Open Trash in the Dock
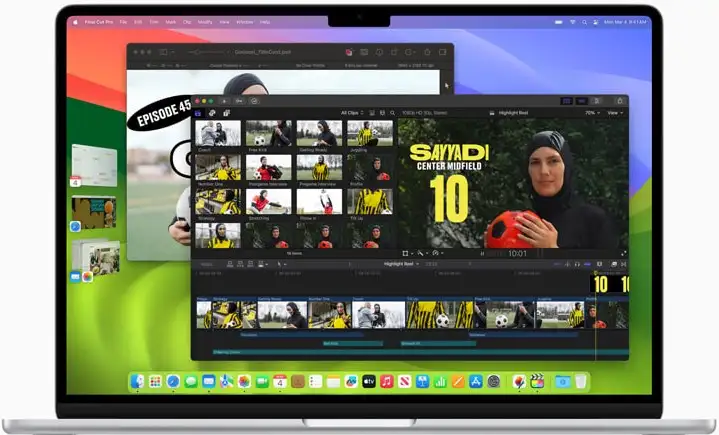 [581, 381]
